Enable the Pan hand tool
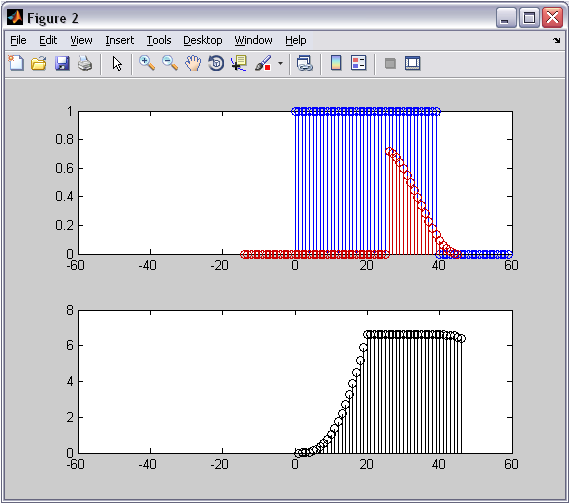Image resolution: width=570 pixels, height=504 pixels. [193, 63]
